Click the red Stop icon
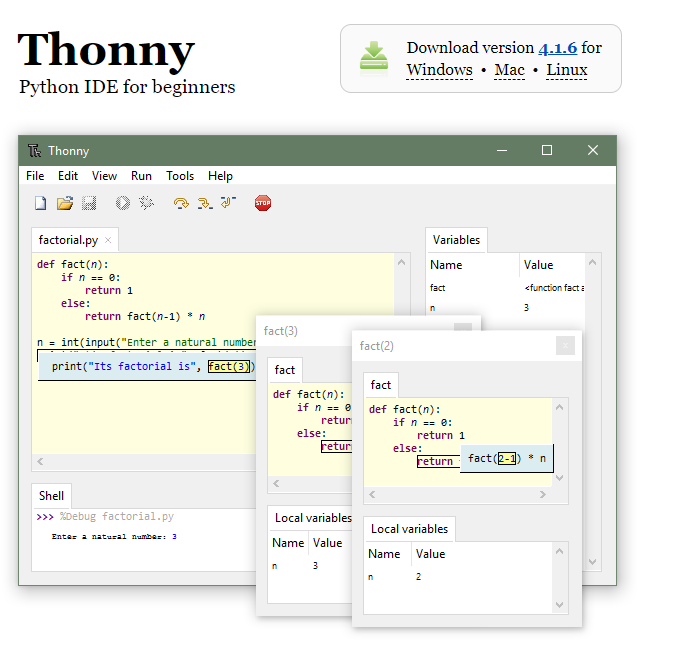 click(x=263, y=203)
